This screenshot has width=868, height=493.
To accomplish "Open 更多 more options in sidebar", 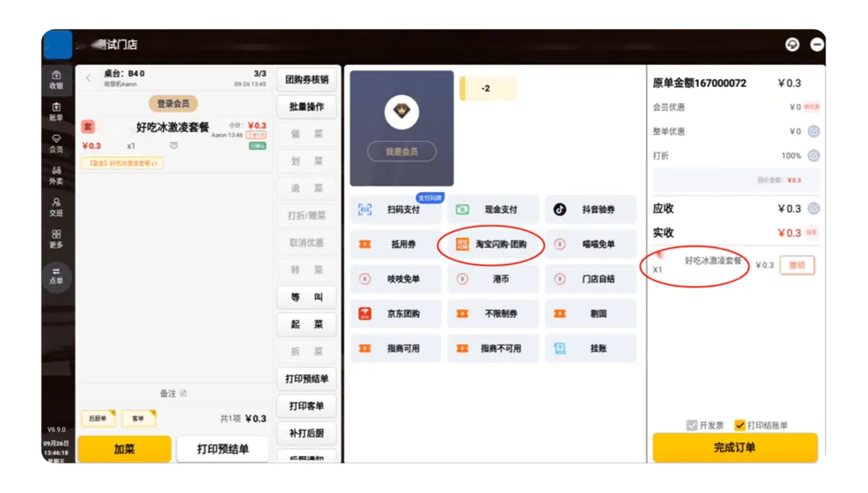I will click(x=56, y=238).
